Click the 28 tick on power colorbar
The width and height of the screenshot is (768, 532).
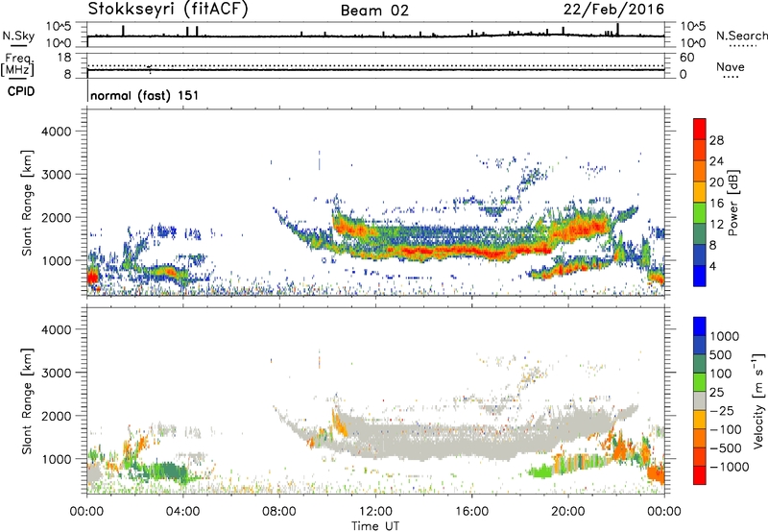point(716,140)
